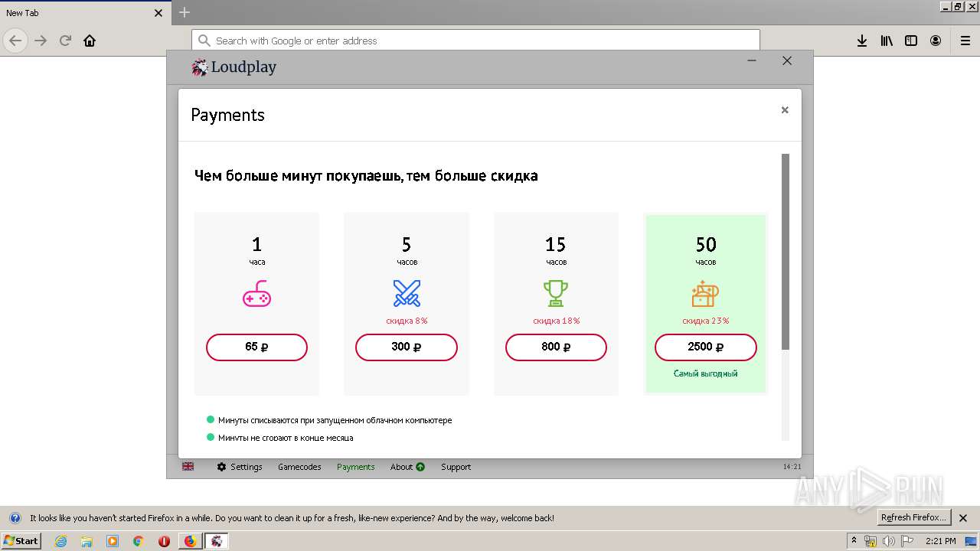
Task: Launch Chrome from the taskbar
Action: tap(138, 541)
